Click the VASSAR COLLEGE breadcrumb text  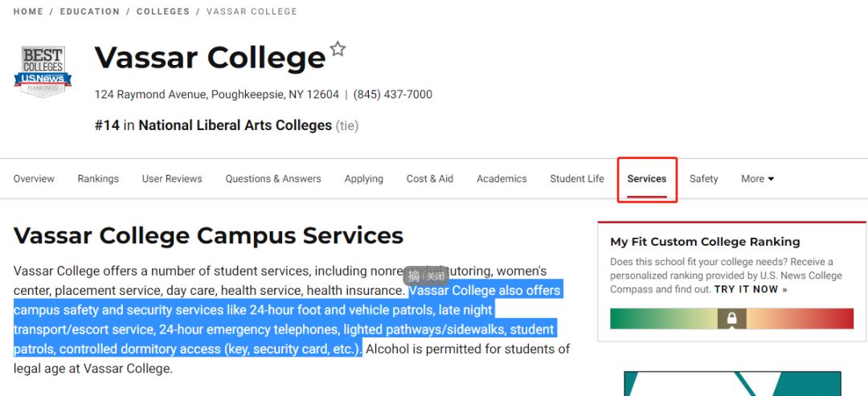(x=252, y=11)
